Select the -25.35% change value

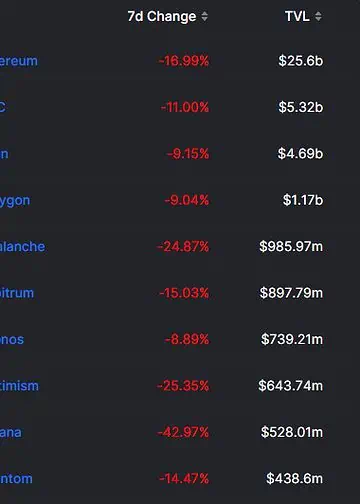183,386
